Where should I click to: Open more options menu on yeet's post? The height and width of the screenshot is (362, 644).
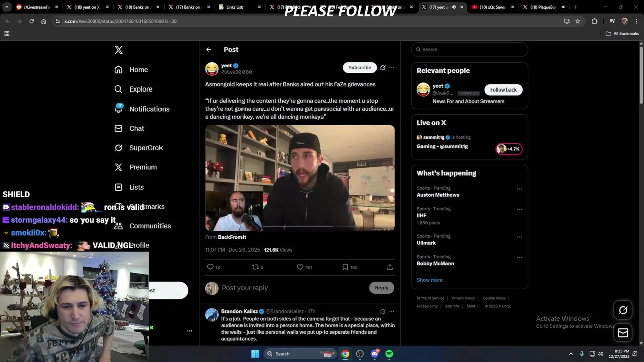[x=392, y=68]
